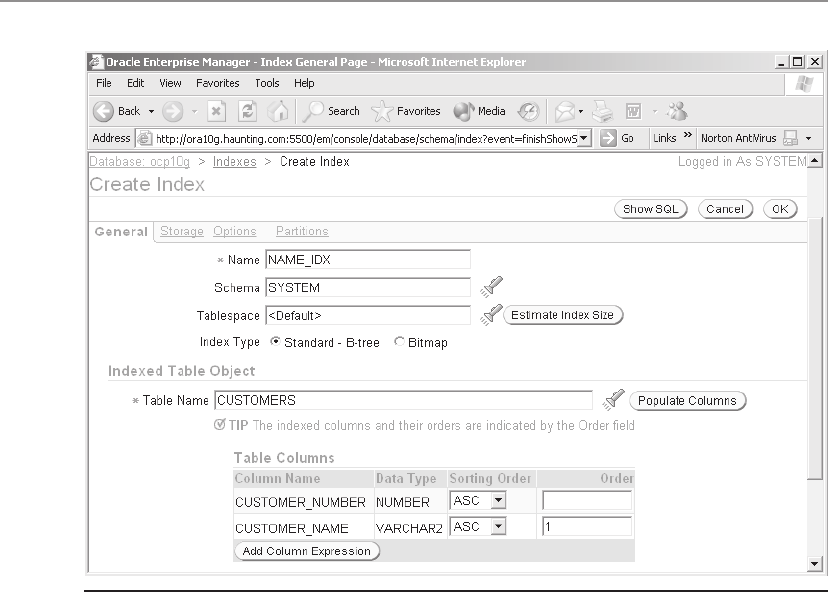Image resolution: width=828 pixels, height=592 pixels.
Task: Open Forward button history dropdown arrow
Action: (194, 111)
